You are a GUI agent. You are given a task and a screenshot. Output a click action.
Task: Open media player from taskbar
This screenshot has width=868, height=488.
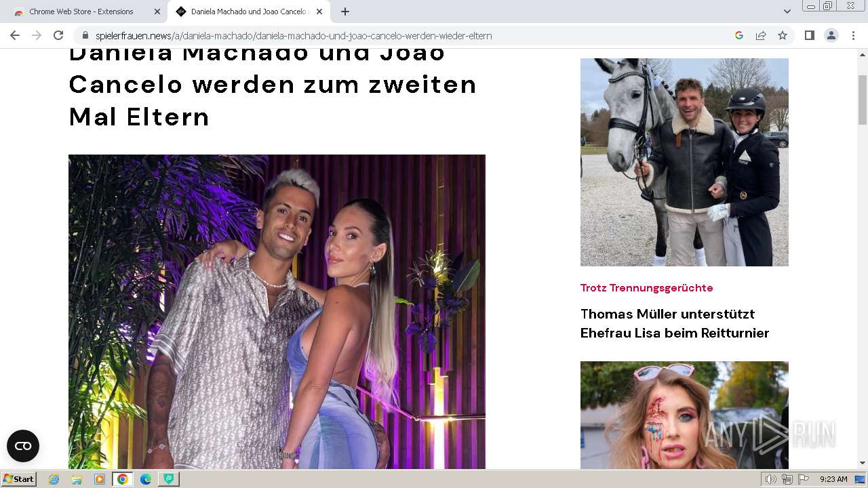(x=100, y=479)
